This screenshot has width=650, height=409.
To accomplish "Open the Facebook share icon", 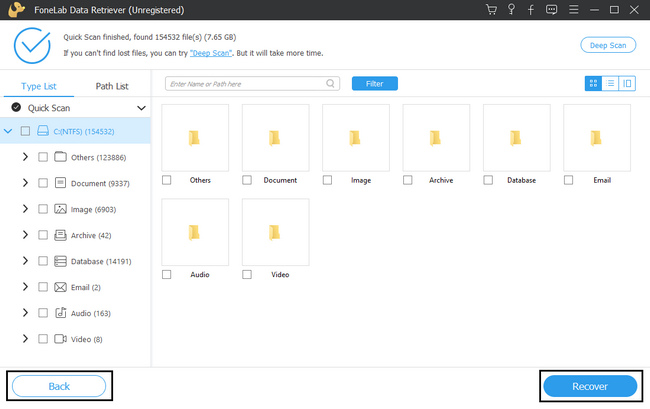I will click(531, 10).
